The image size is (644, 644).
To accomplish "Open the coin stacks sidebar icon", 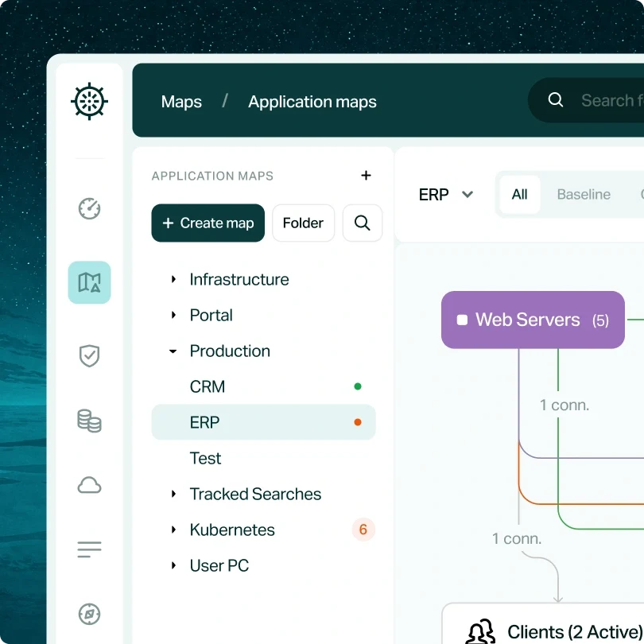I will pyautogui.click(x=89, y=421).
